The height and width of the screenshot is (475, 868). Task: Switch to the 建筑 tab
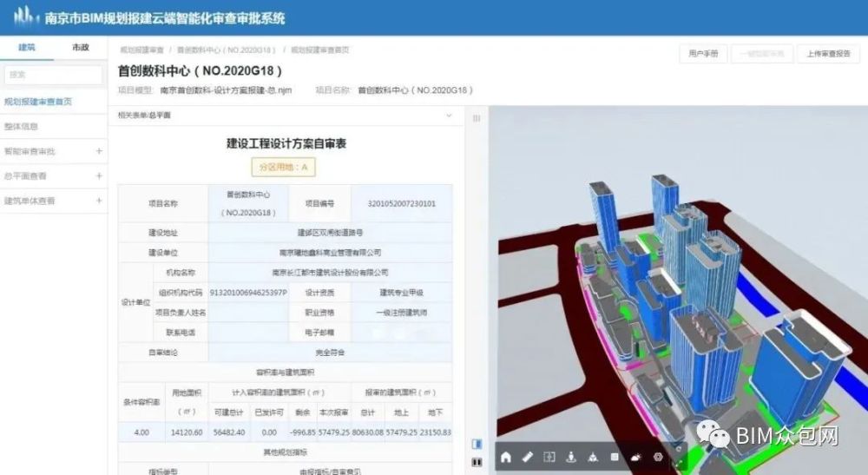27,48
